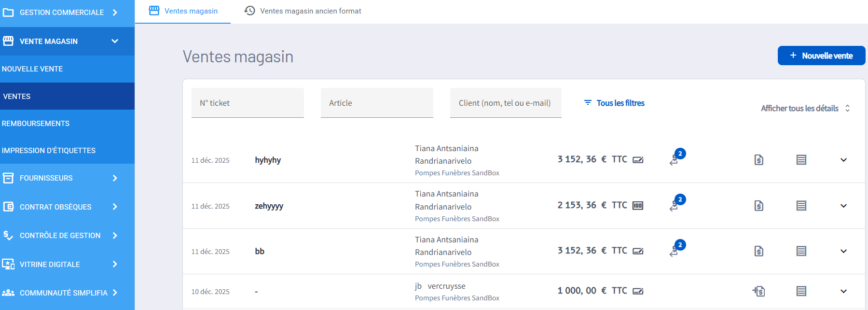Open Remboursements in the sidebar
Screen dimensions: 868x310
[x=36, y=124]
